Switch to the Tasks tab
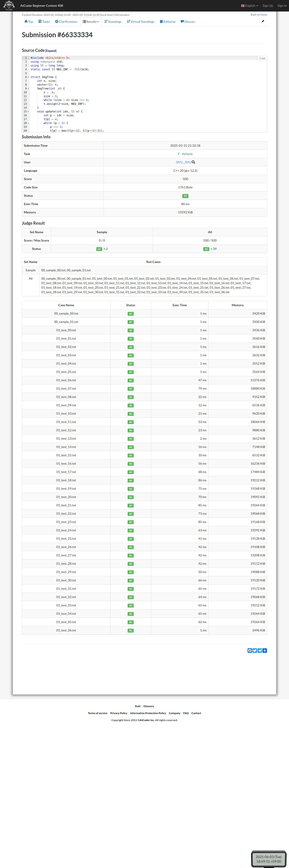 [44, 22]
